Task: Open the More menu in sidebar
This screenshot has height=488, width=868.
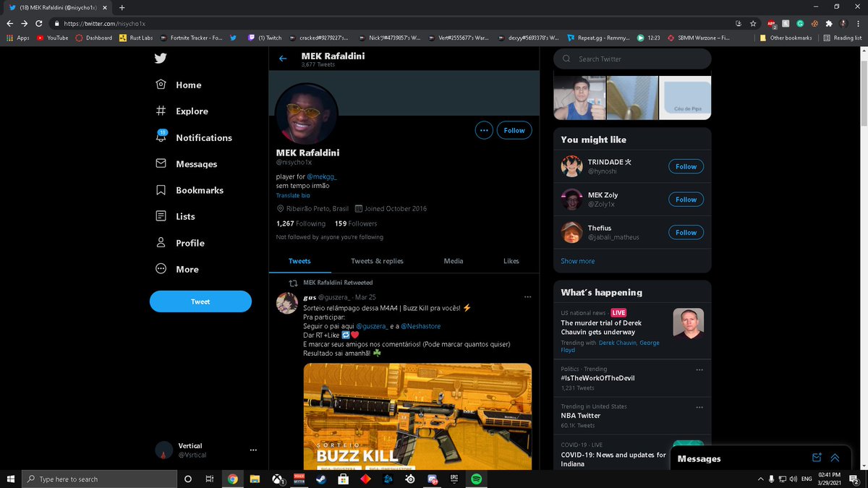Action: click(176, 269)
